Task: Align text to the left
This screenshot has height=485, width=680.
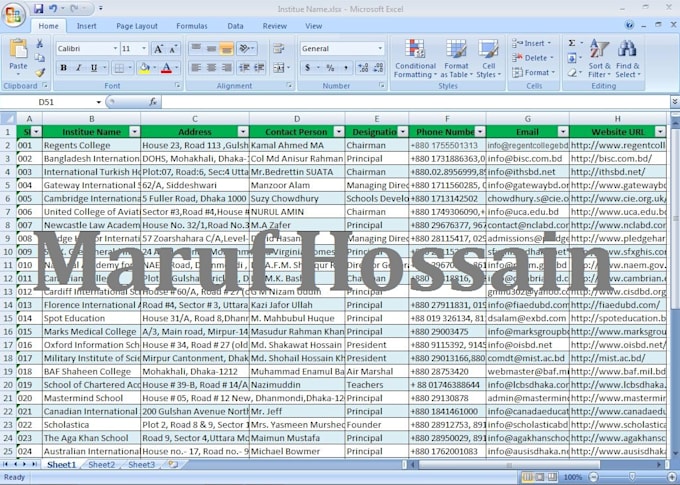Action: 196,68
